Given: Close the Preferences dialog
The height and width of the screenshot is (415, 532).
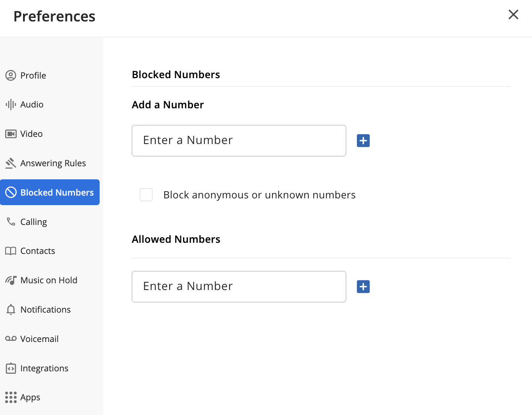Looking at the screenshot, I should pos(513,15).
